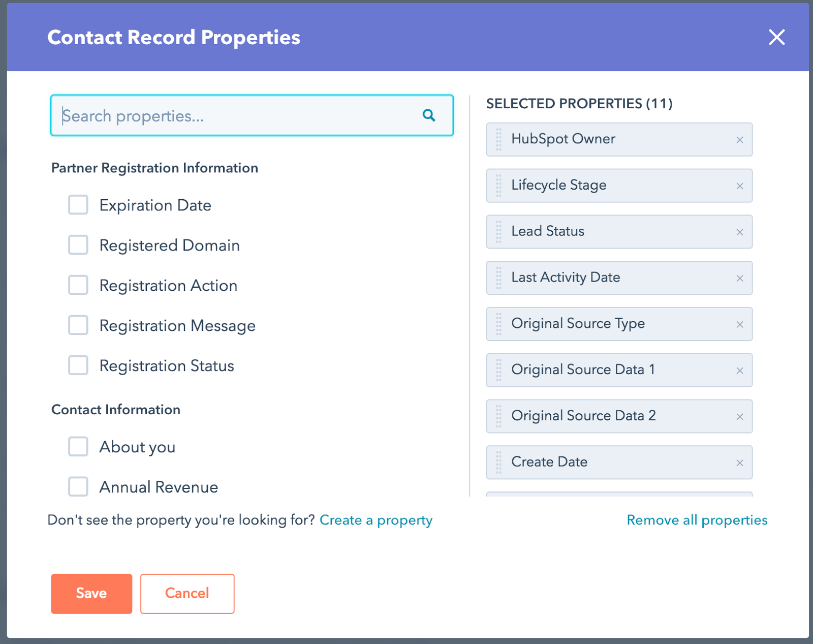Click the Registration Action label text
The height and width of the screenshot is (644, 813).
(x=169, y=286)
